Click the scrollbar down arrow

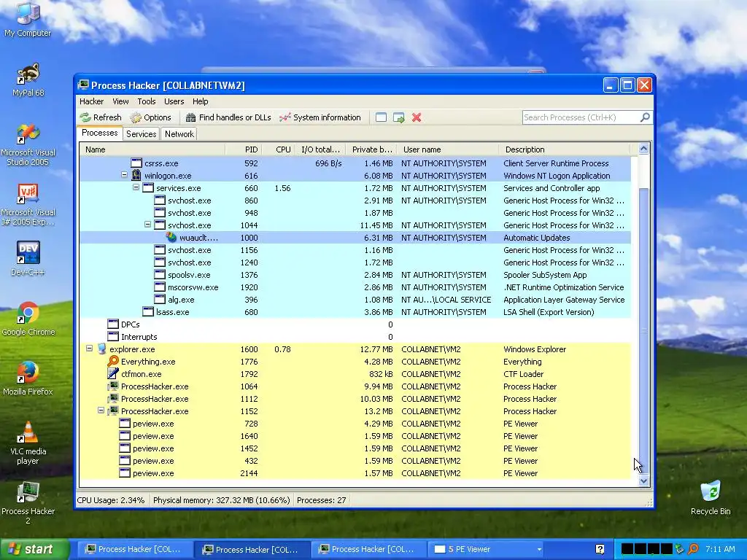pos(643,481)
